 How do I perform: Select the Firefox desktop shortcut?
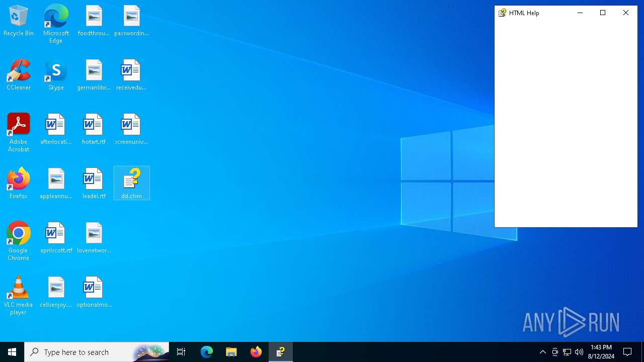point(19,184)
